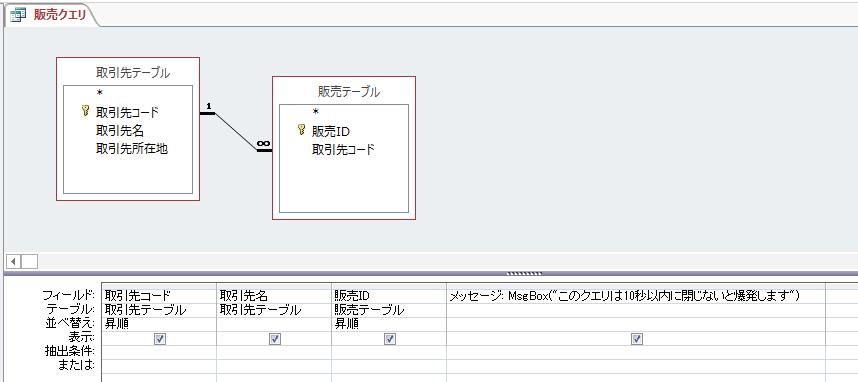Click フィールド cell containing 取引先コード
This screenshot has height=382, width=858.
[x=159, y=296]
